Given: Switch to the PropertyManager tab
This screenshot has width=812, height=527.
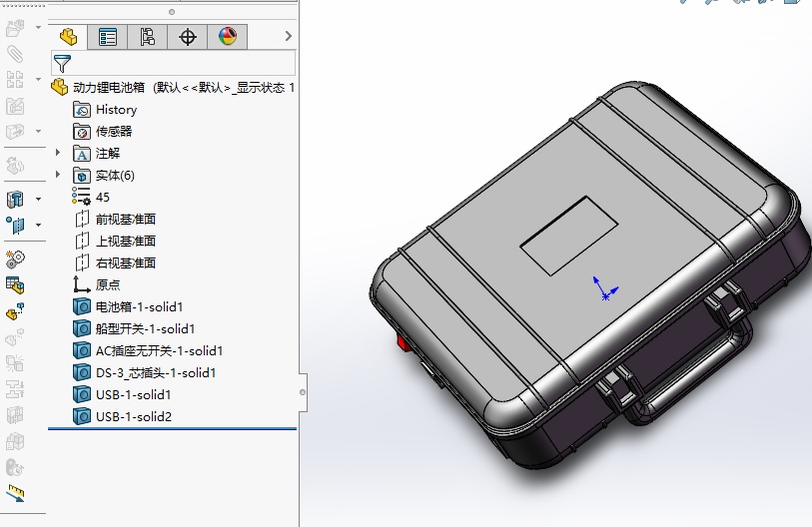Looking at the screenshot, I should click(x=107, y=37).
